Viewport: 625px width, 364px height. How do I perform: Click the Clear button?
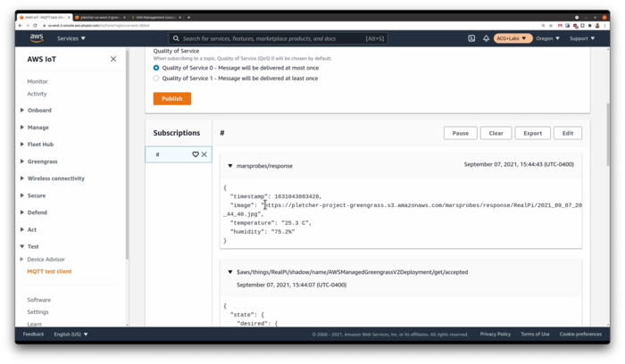click(496, 133)
